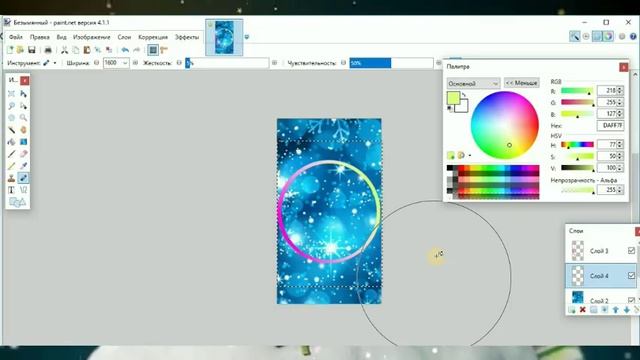Click the Save diskette icon
640x360 pixels.
(31, 50)
